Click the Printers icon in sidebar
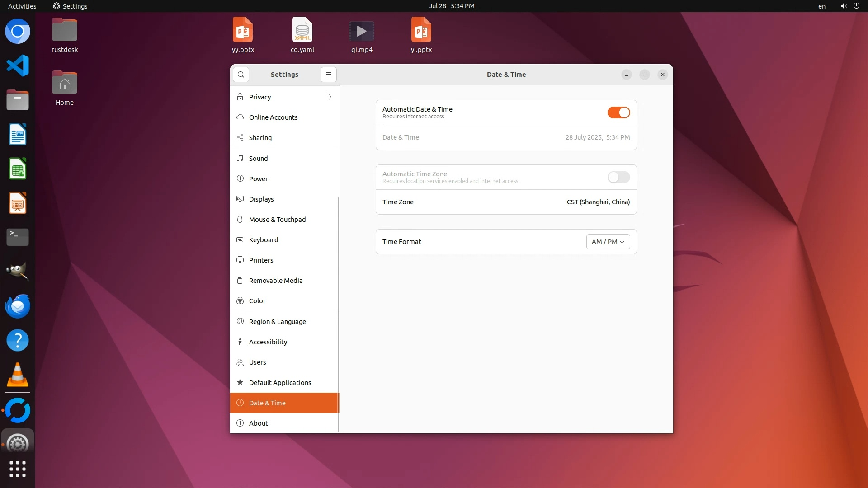Screen dimensions: 868x488 tap(240, 260)
